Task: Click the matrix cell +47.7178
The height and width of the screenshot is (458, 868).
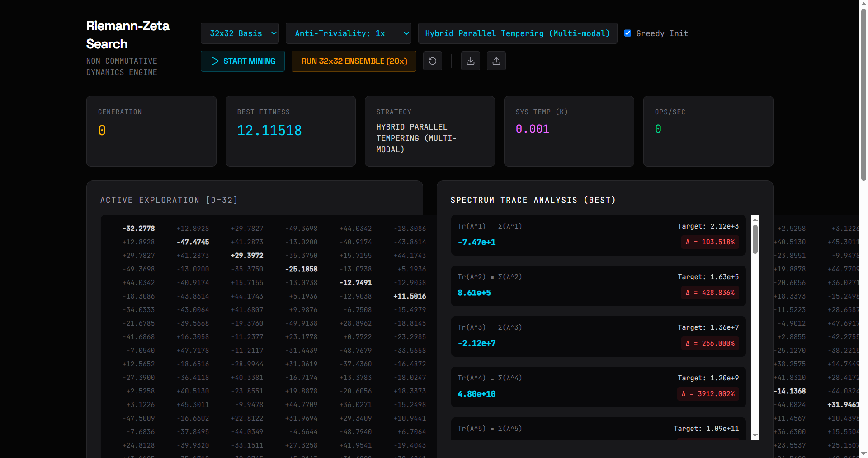Action: (x=193, y=351)
